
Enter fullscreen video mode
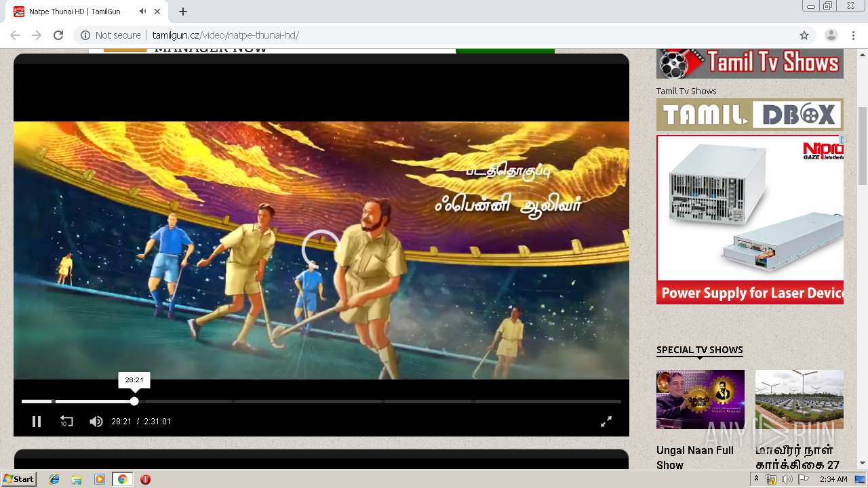coord(606,422)
